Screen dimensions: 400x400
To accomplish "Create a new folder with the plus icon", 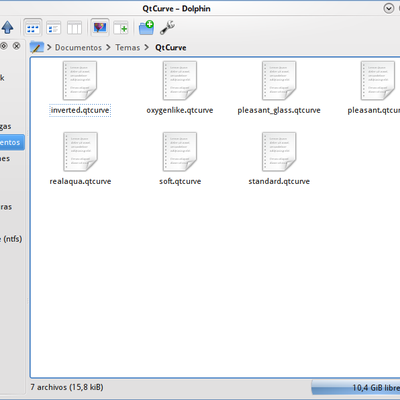I will click(146, 28).
